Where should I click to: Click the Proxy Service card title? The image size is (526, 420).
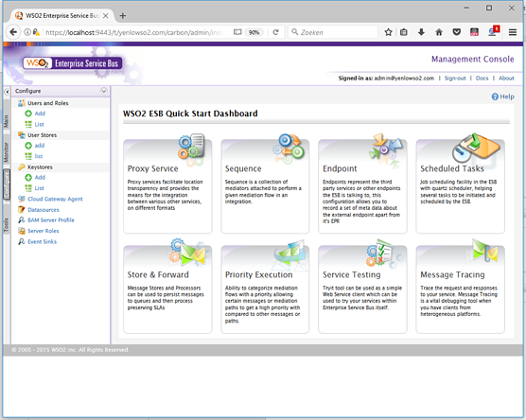point(152,168)
